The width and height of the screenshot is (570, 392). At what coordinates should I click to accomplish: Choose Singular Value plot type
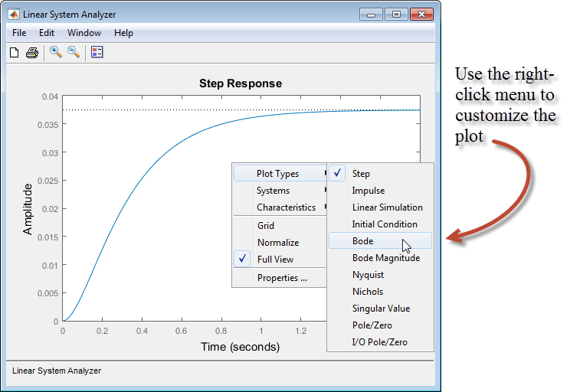click(x=380, y=309)
